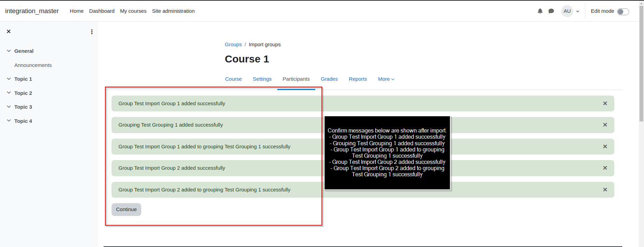Open course index options kebab menu
This screenshot has width=644, height=247.
tap(92, 32)
